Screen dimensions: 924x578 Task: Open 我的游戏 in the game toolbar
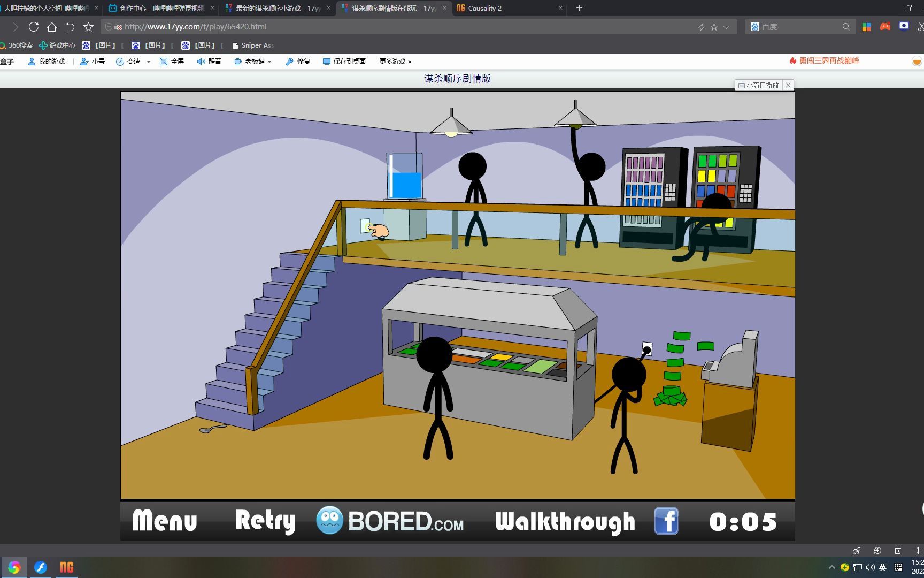46,62
